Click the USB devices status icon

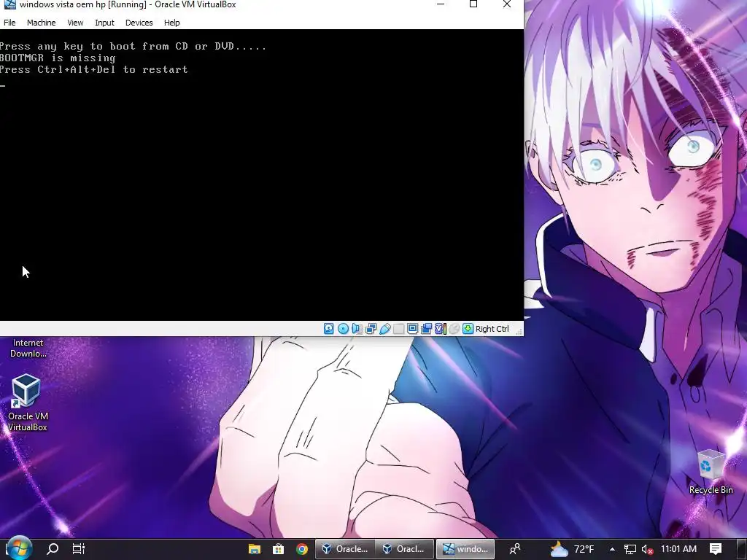385,329
